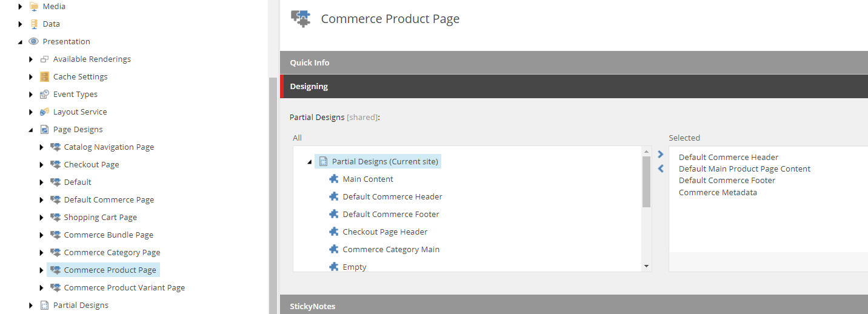Collapse Partial Designs (Current site) list node
The image size is (868, 314).
point(309,162)
